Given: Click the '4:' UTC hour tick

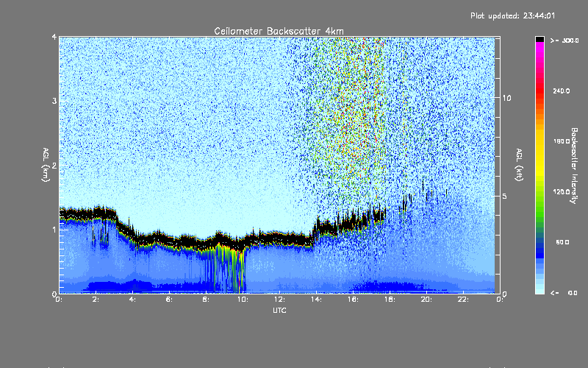Looking at the screenshot, I should 132,300.
